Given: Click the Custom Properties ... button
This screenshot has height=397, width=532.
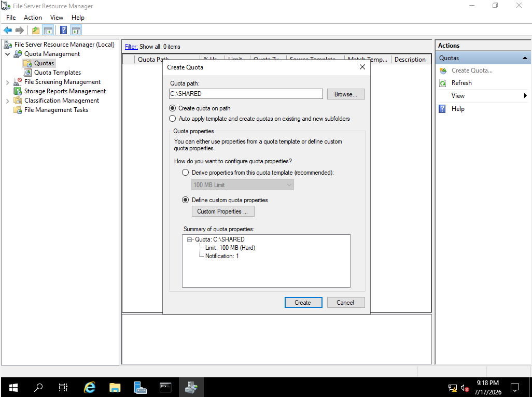Looking at the screenshot, I should [x=223, y=211].
